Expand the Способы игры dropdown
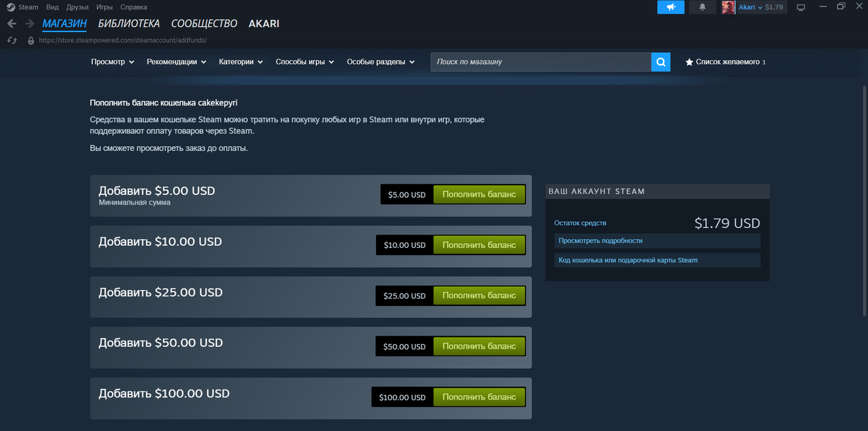The image size is (868, 431). tap(305, 62)
